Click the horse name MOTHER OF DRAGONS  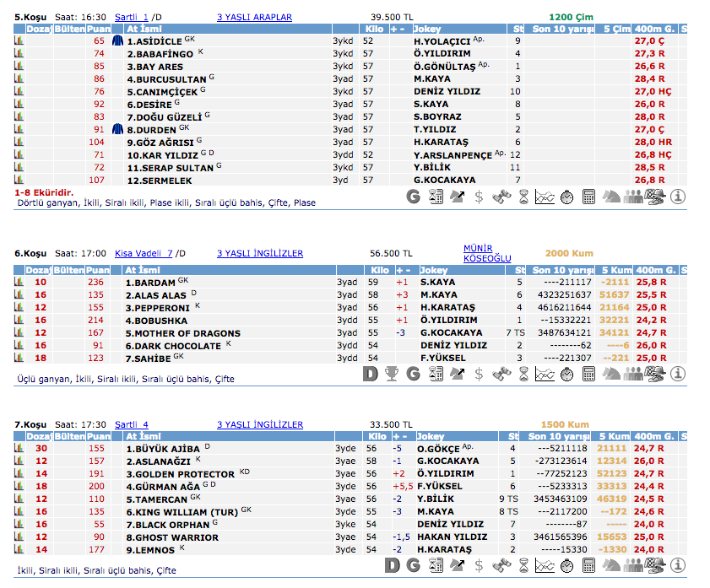point(183,333)
